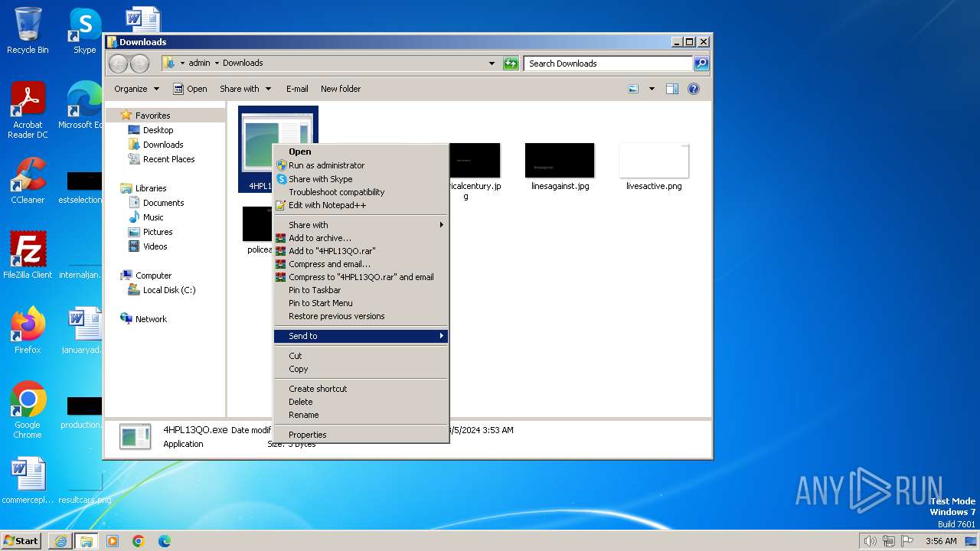The image size is (980, 551).
Task: Select Create shortcut option
Action: coord(361,389)
